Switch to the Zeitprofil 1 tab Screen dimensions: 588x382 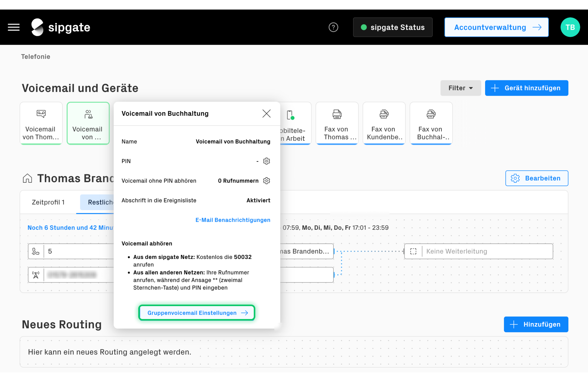point(48,202)
